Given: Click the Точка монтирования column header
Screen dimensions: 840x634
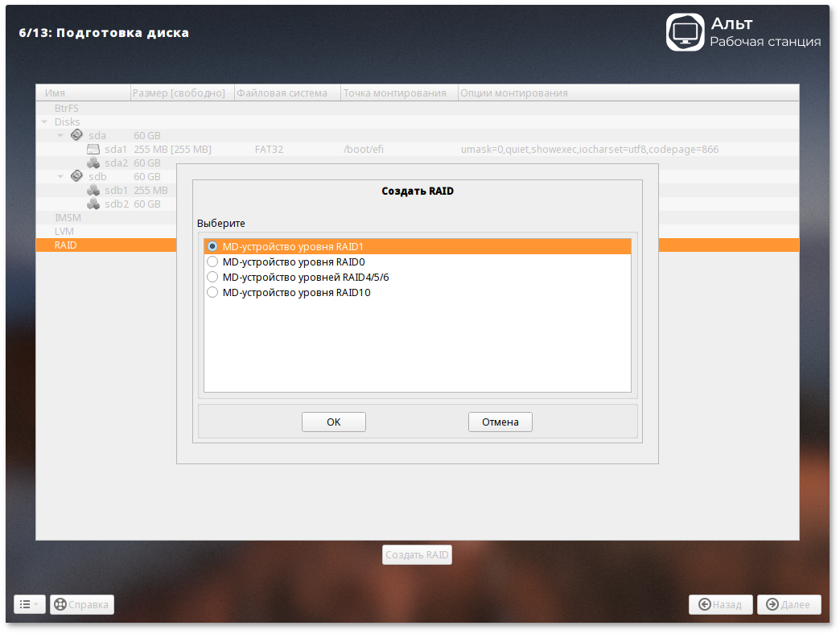Looking at the screenshot, I should [394, 93].
